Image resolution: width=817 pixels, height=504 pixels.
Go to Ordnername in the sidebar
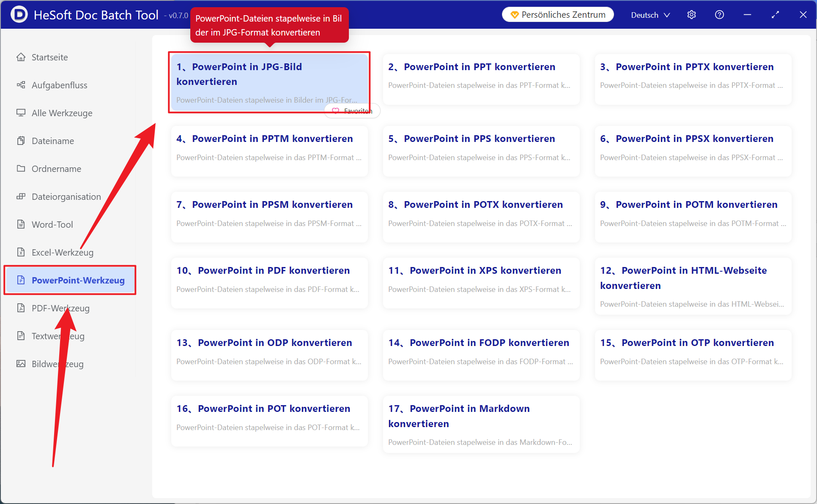click(x=56, y=169)
